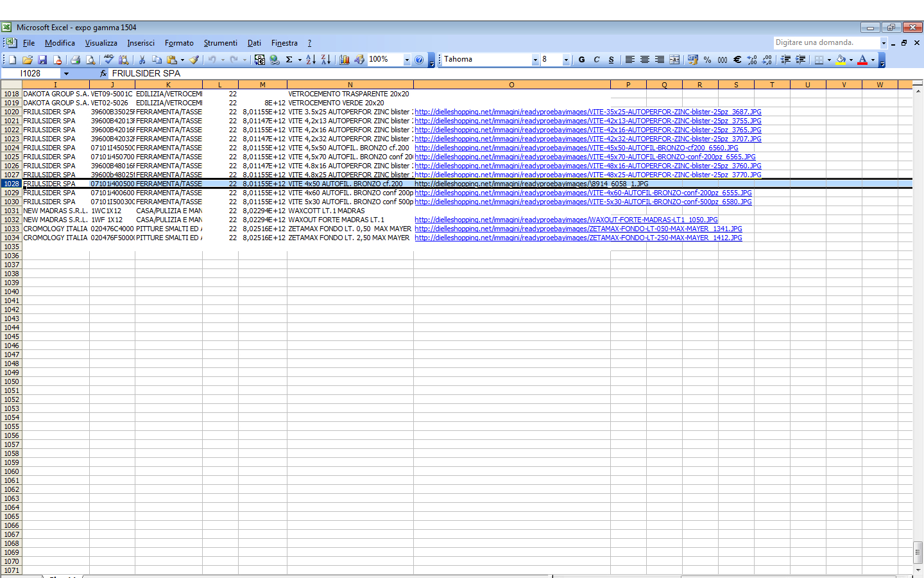Apply thousands separator style
Viewport: 924px width, 578px height.
(723, 60)
